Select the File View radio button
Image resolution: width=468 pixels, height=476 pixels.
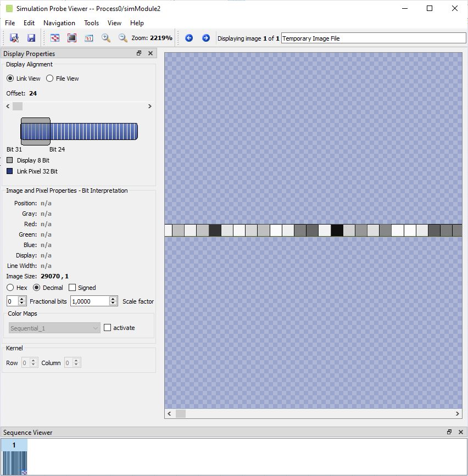coord(49,79)
